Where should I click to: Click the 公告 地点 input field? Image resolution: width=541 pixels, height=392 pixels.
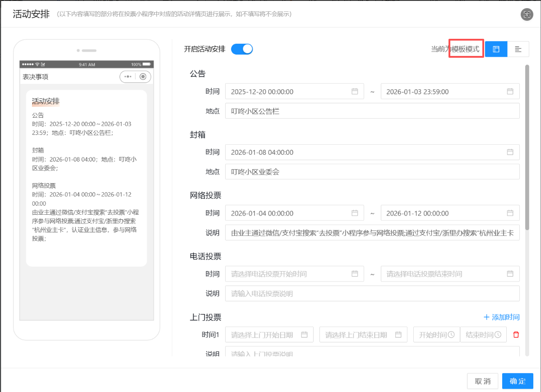372,111
